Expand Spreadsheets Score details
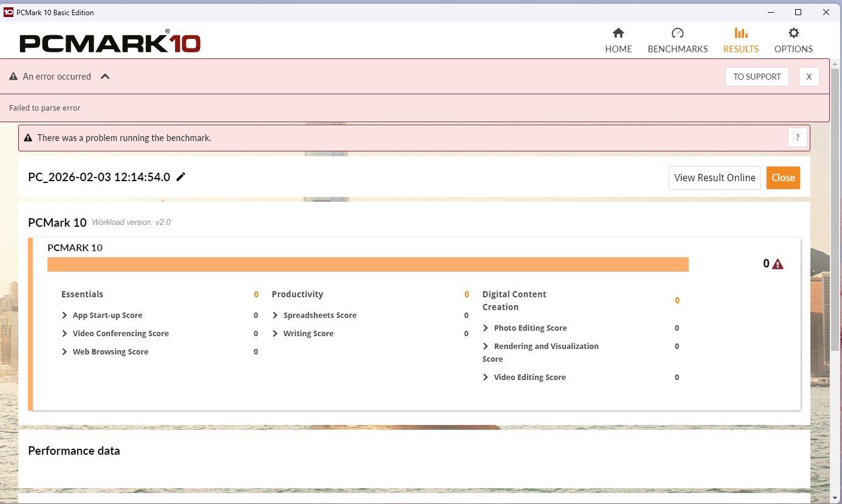The image size is (842, 504). [x=275, y=315]
